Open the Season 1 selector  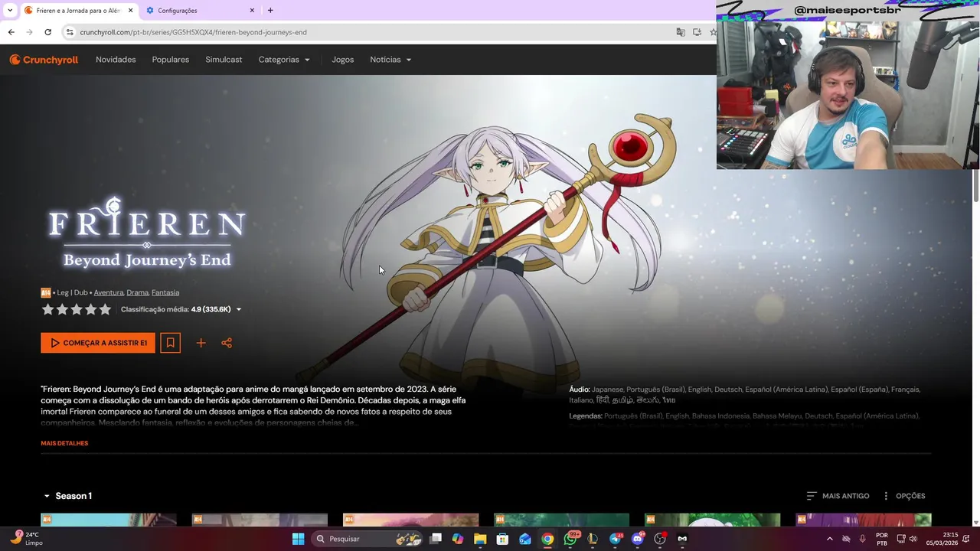(67, 496)
